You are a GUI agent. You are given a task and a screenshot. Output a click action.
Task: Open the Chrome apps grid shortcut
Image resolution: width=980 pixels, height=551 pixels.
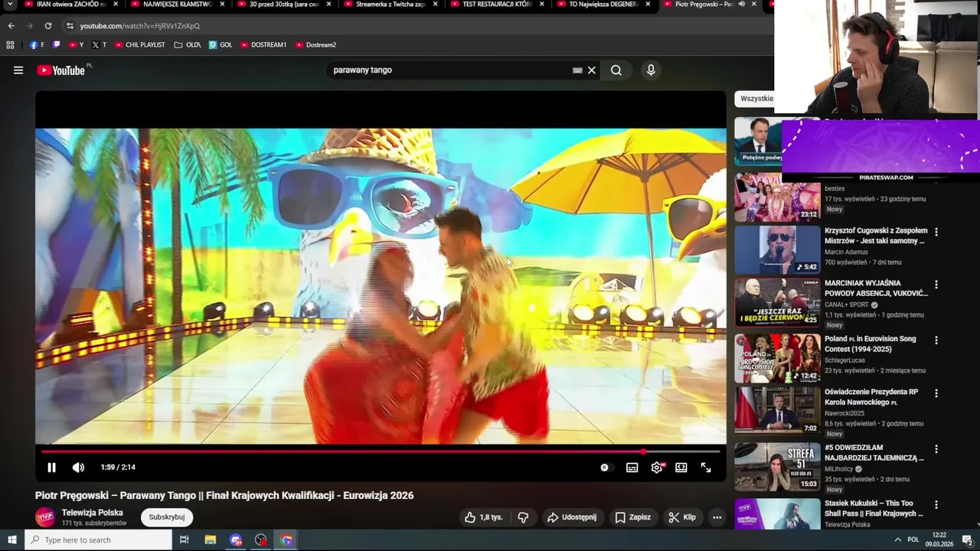click(x=10, y=45)
